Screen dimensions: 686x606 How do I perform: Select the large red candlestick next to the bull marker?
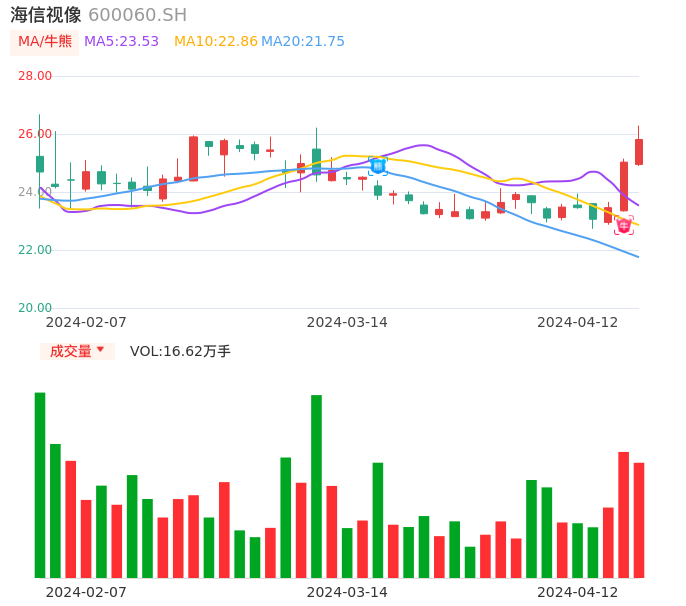[x=624, y=186]
